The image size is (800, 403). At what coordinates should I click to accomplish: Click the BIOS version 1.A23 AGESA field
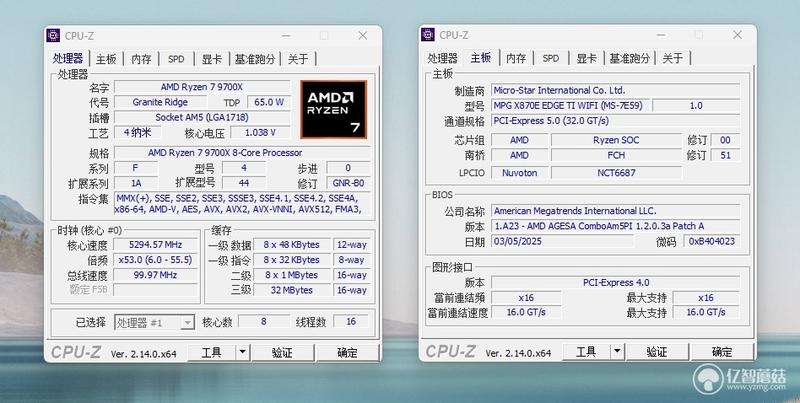tap(616, 226)
